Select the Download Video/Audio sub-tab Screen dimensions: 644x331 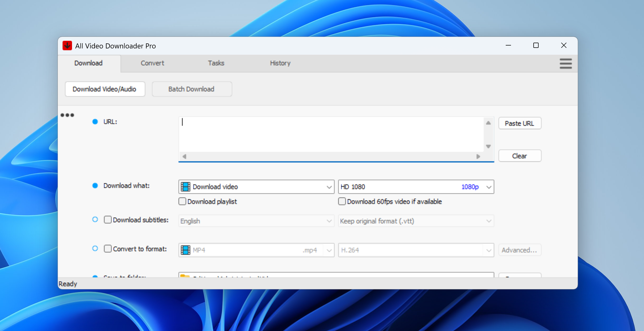click(x=105, y=89)
